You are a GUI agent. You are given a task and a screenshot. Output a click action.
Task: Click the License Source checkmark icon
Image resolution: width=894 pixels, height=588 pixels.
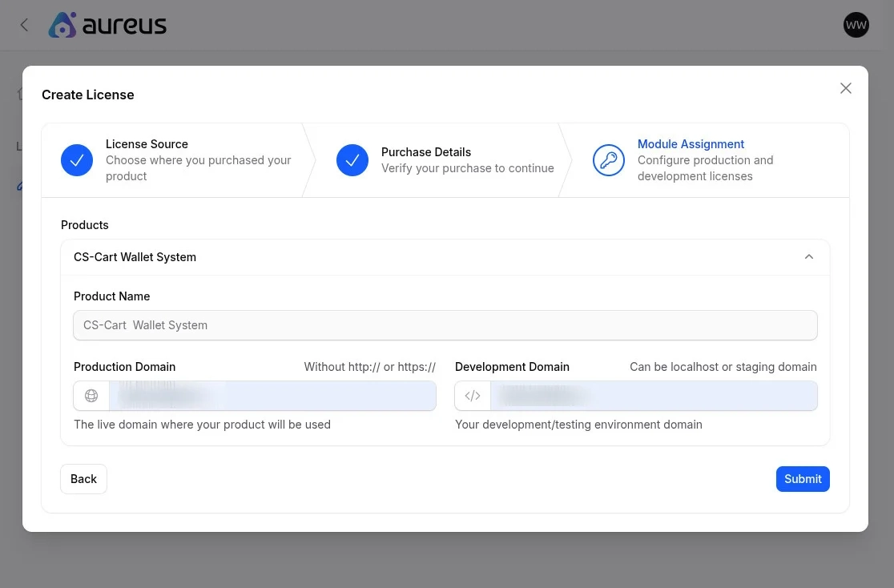77,160
